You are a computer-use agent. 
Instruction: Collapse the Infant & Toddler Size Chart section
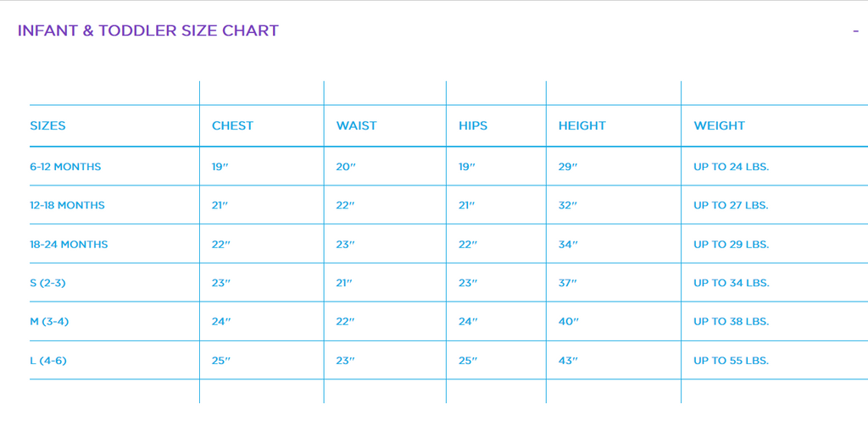tap(855, 31)
